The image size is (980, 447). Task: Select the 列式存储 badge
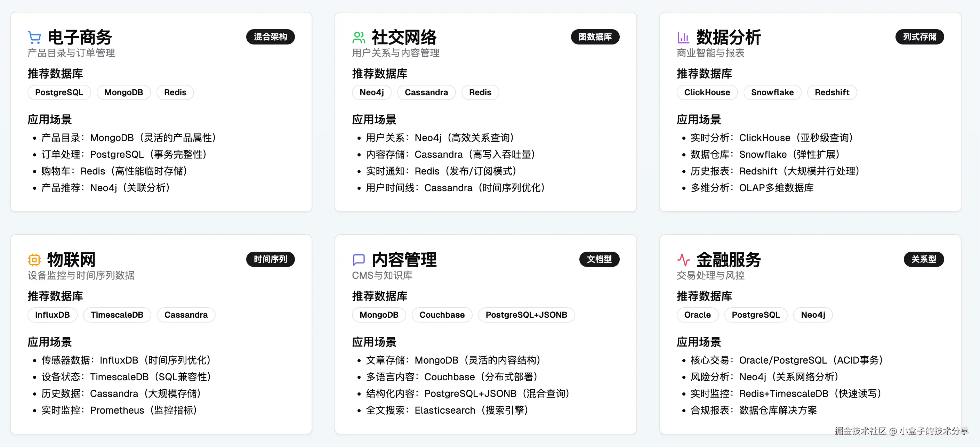919,37
